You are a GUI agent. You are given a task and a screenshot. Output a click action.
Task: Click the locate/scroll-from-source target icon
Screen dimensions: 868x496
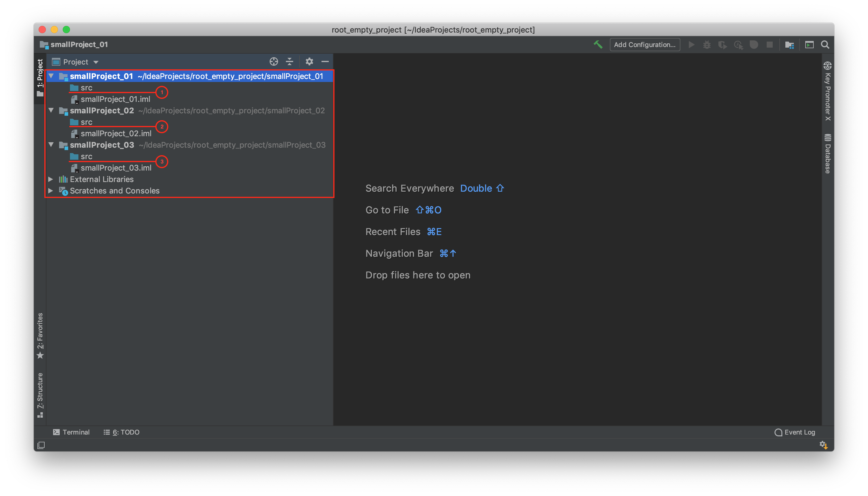point(274,62)
